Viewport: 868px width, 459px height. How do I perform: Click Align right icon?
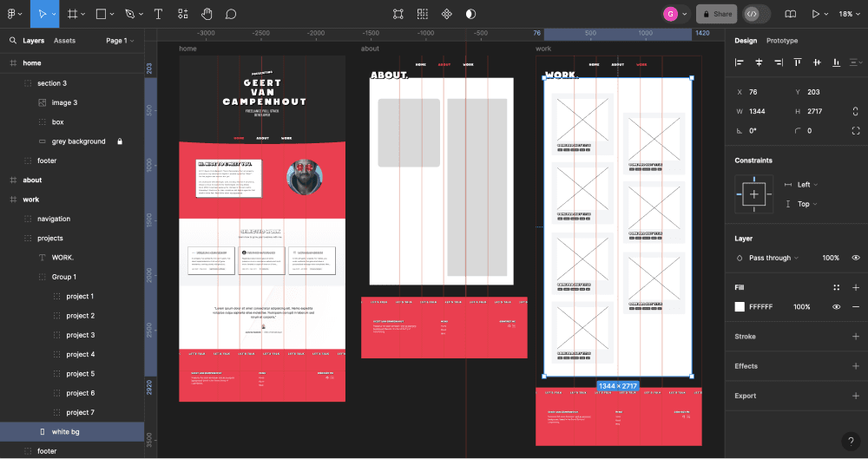pyautogui.click(x=779, y=62)
